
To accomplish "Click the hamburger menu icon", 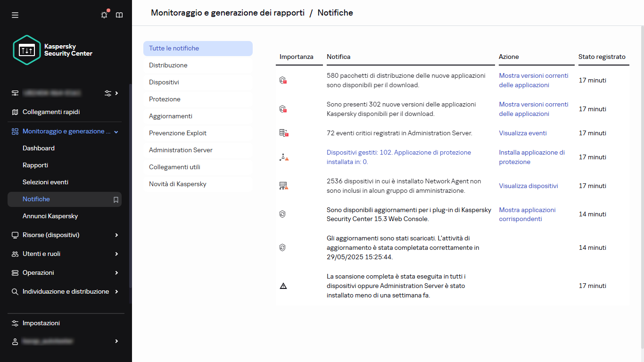I will (15, 15).
